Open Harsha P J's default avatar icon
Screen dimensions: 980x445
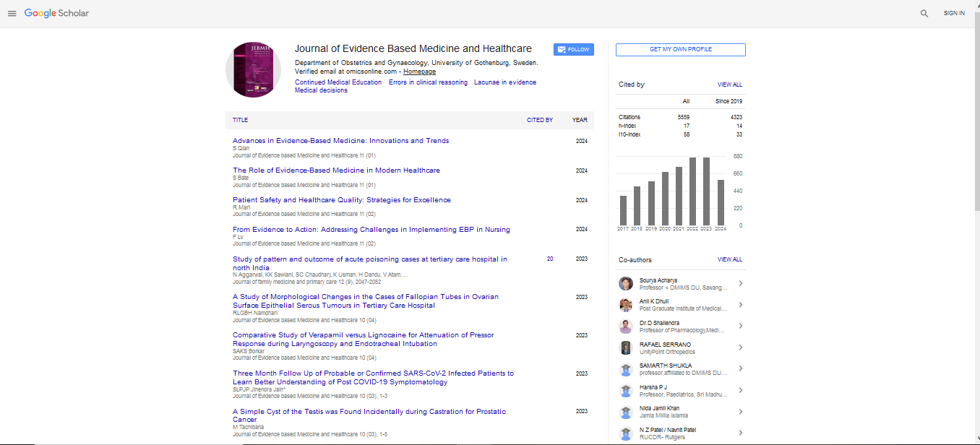626,391
